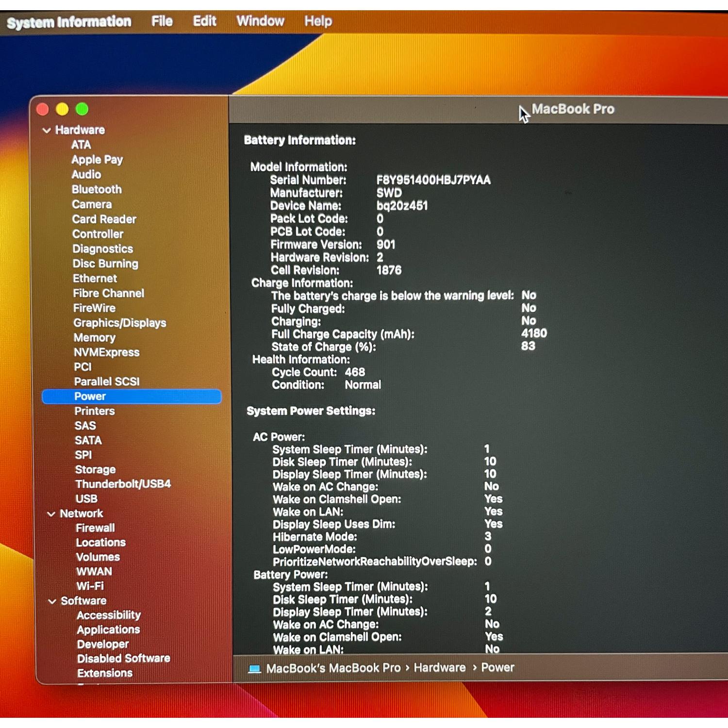Image resolution: width=728 pixels, height=728 pixels.
Task: Collapse the Hardware section chevron
Action: pyautogui.click(x=47, y=131)
